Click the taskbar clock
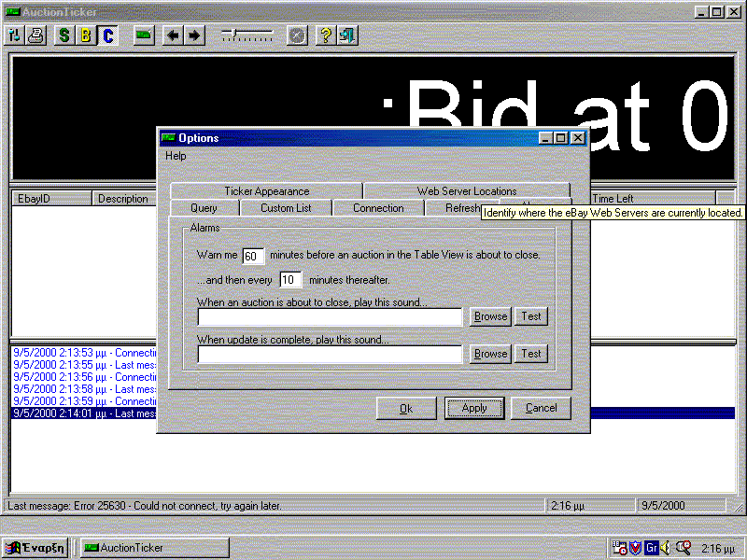Image resolution: width=747 pixels, height=560 pixels. [x=718, y=549]
